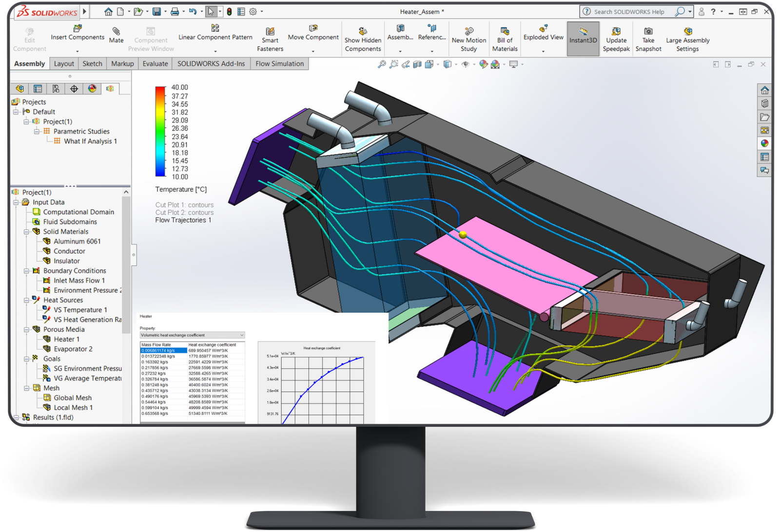Open Bill of Materials
The height and width of the screenshot is (532, 780).
pyautogui.click(x=505, y=32)
